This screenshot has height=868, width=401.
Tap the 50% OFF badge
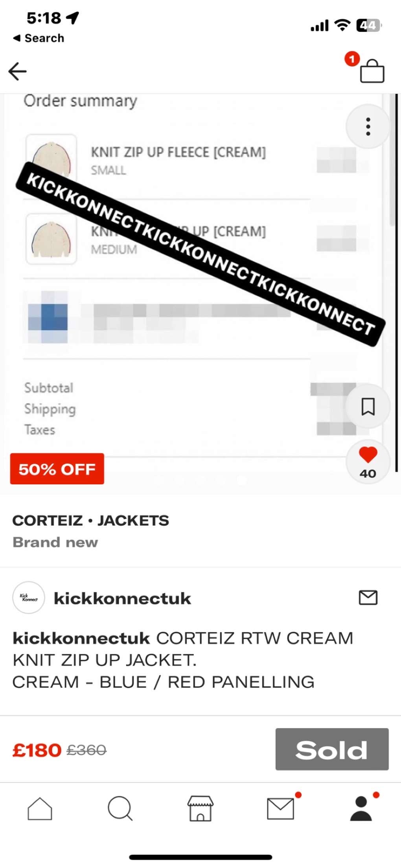(x=57, y=469)
